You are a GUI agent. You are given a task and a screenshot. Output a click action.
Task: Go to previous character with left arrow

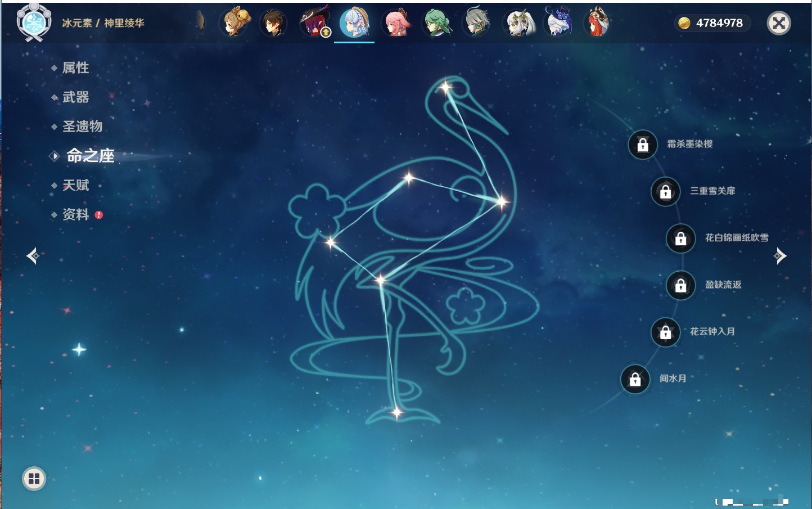33,256
